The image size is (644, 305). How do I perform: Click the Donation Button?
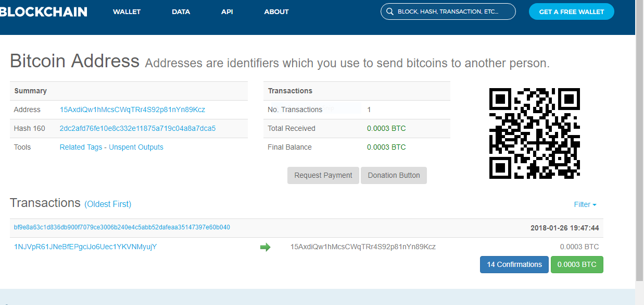394,175
